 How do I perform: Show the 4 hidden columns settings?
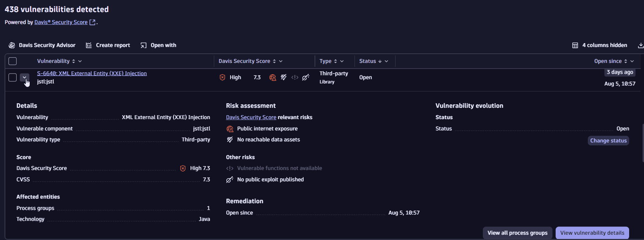pyautogui.click(x=599, y=45)
